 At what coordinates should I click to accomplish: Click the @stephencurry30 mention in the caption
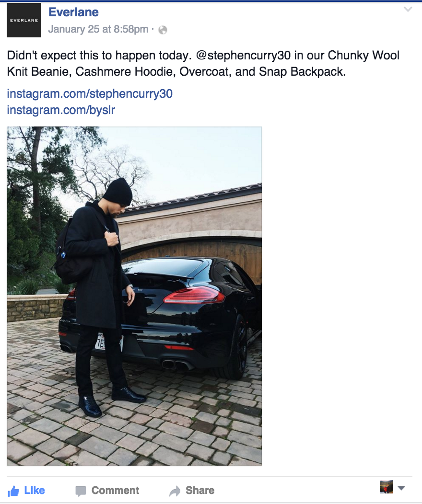[243, 55]
